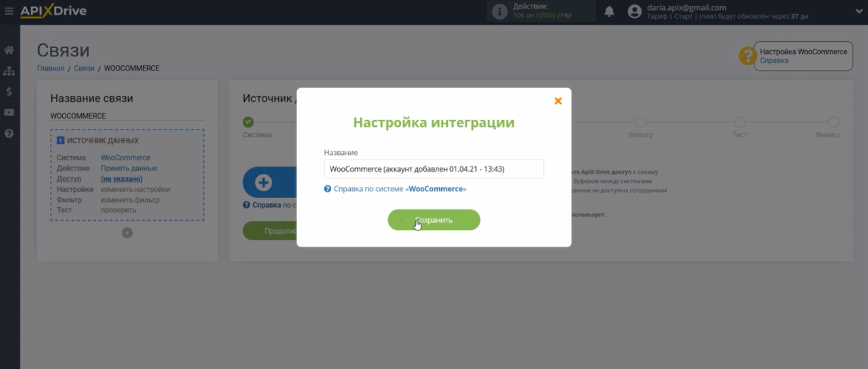This screenshot has height=369, width=868.
Task: Click the daria.apix@gmail.com account text
Action: (x=687, y=8)
